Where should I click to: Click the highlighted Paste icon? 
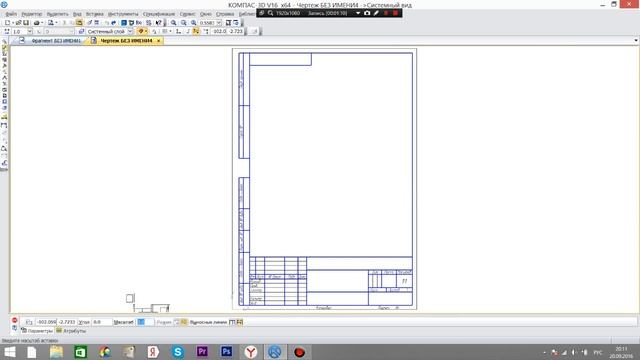[x=79, y=23]
